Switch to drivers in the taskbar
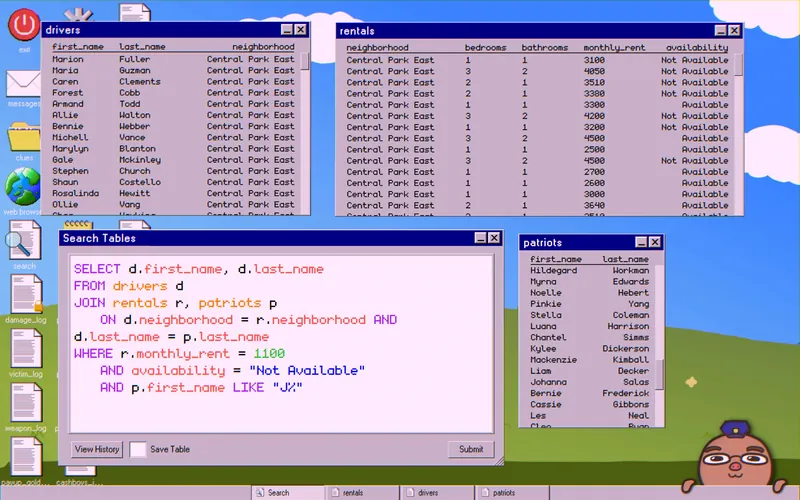The image size is (800, 500). 437,493
